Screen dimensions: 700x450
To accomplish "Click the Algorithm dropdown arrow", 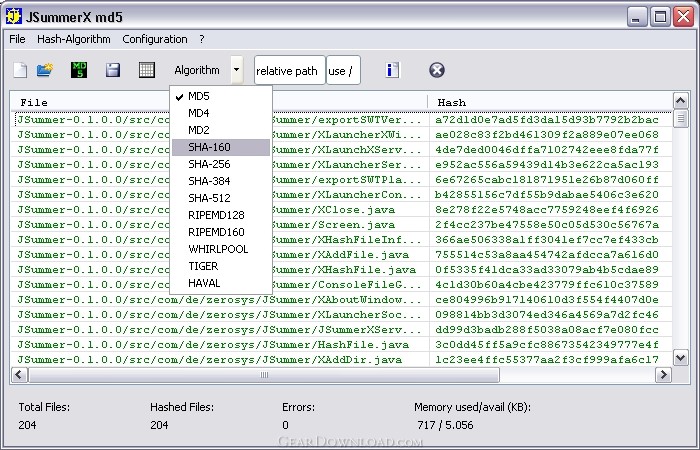I will pyautogui.click(x=237, y=70).
